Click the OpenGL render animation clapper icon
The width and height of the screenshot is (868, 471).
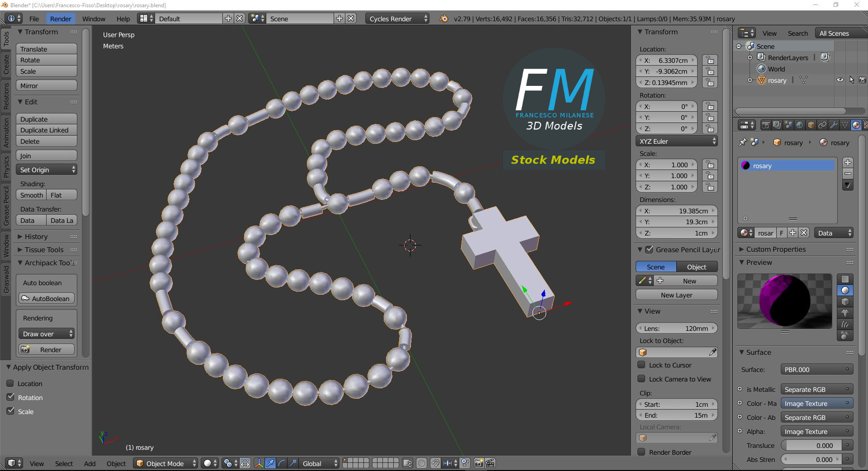pyautogui.click(x=490, y=463)
